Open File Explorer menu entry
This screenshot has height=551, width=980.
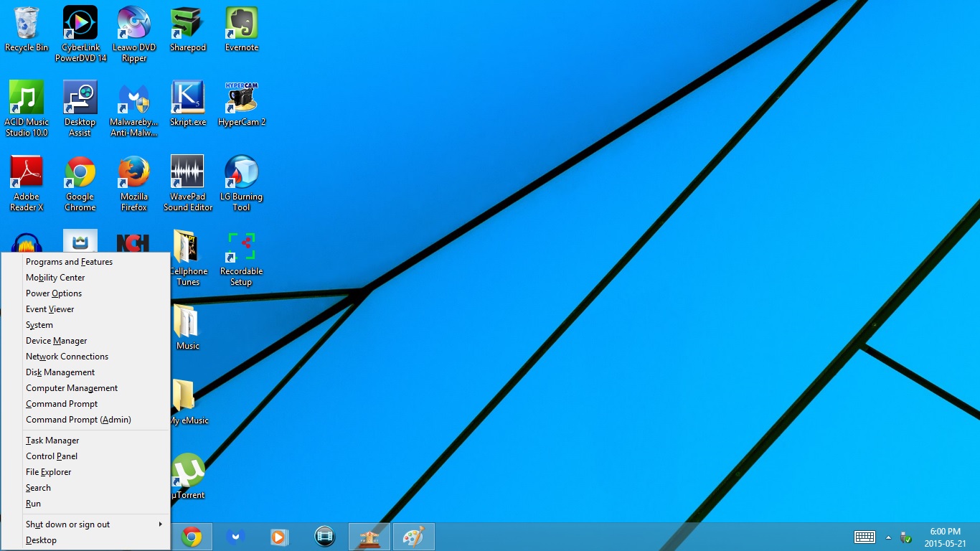[x=85, y=472]
